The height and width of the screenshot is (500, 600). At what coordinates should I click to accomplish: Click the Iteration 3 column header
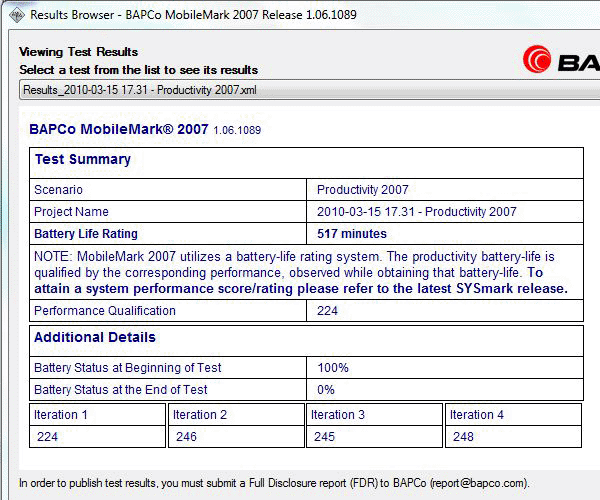(x=338, y=415)
